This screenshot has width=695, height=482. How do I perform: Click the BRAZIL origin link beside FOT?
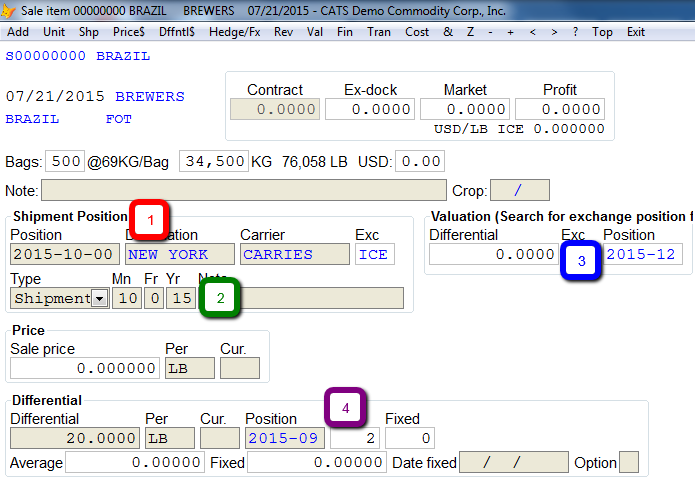tap(32, 119)
